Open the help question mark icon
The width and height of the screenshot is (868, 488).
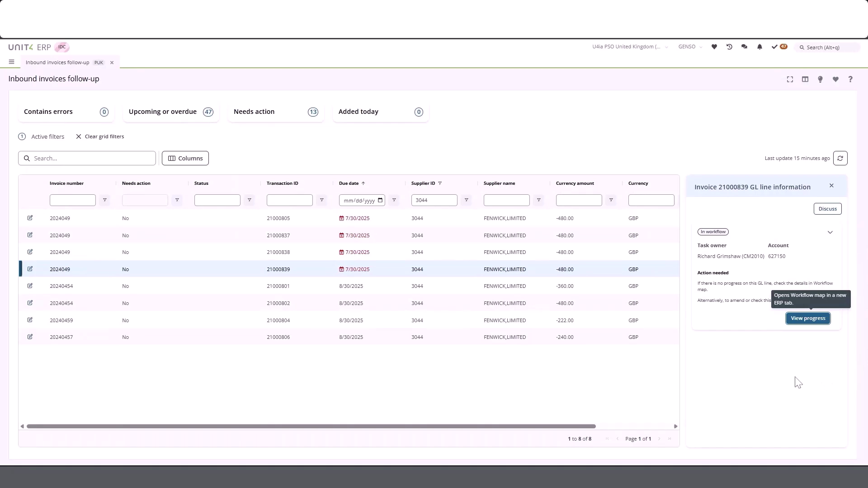click(x=850, y=79)
